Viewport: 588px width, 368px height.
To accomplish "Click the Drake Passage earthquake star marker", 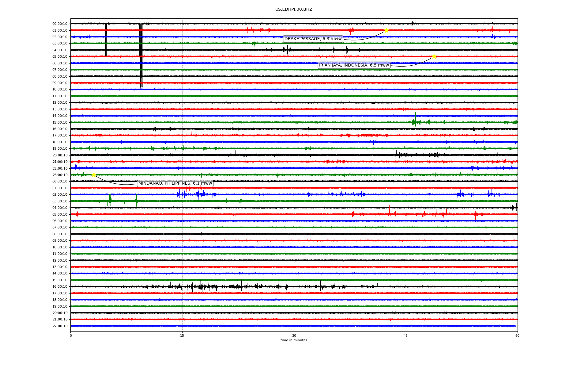I will point(386,30).
